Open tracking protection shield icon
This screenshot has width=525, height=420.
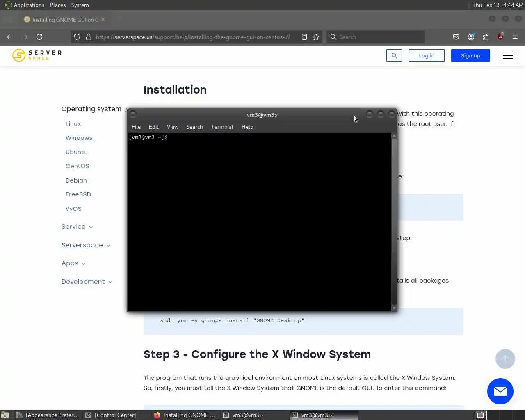77,37
